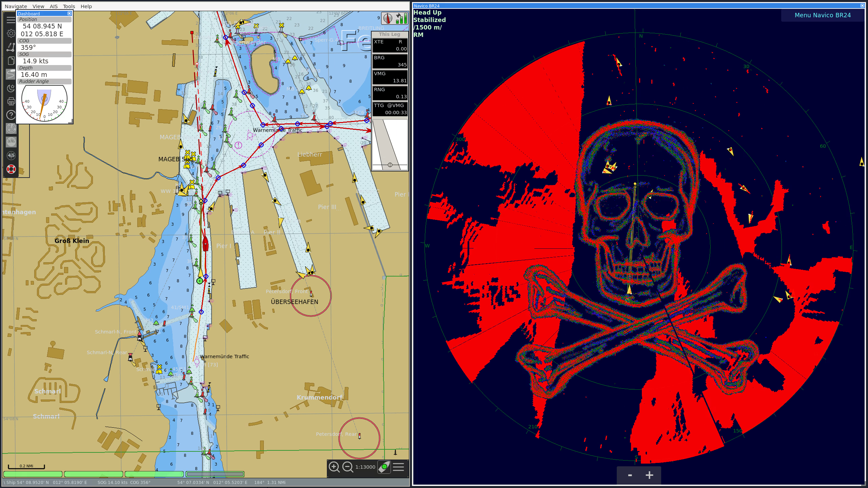Open the Options gear in left toolbar
868x488 pixels.
click(11, 33)
